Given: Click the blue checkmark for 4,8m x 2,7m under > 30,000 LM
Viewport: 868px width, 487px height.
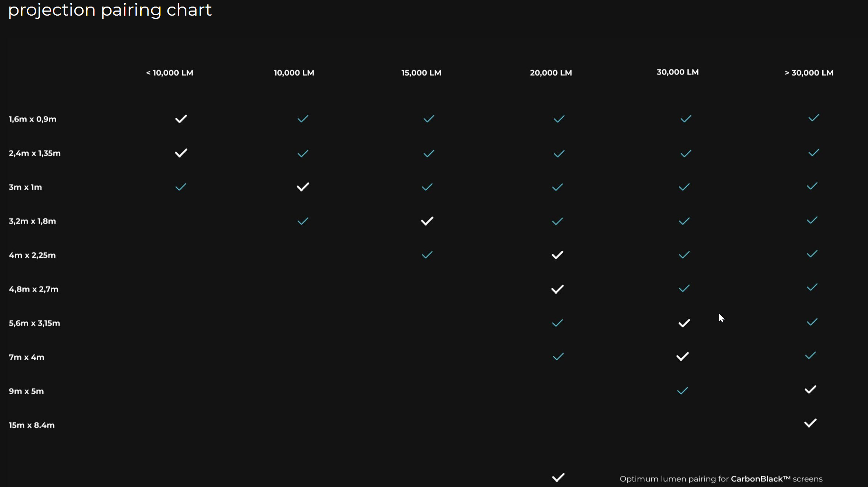Looking at the screenshot, I should [812, 287].
